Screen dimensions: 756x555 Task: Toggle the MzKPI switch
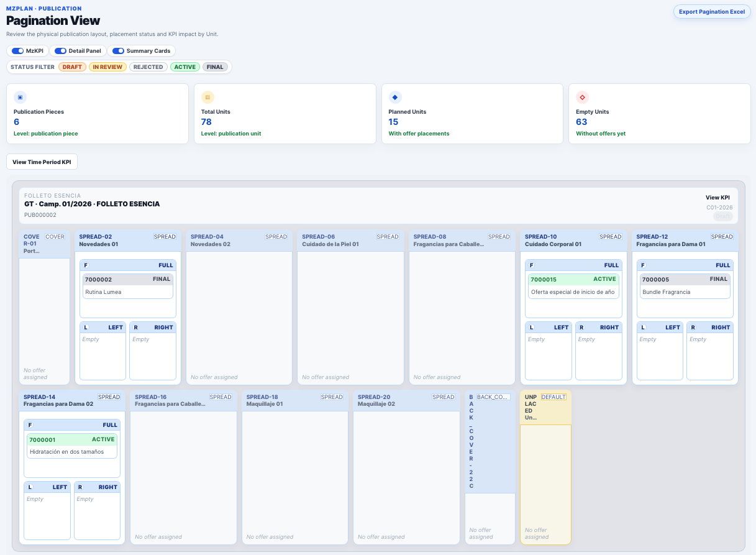[17, 51]
